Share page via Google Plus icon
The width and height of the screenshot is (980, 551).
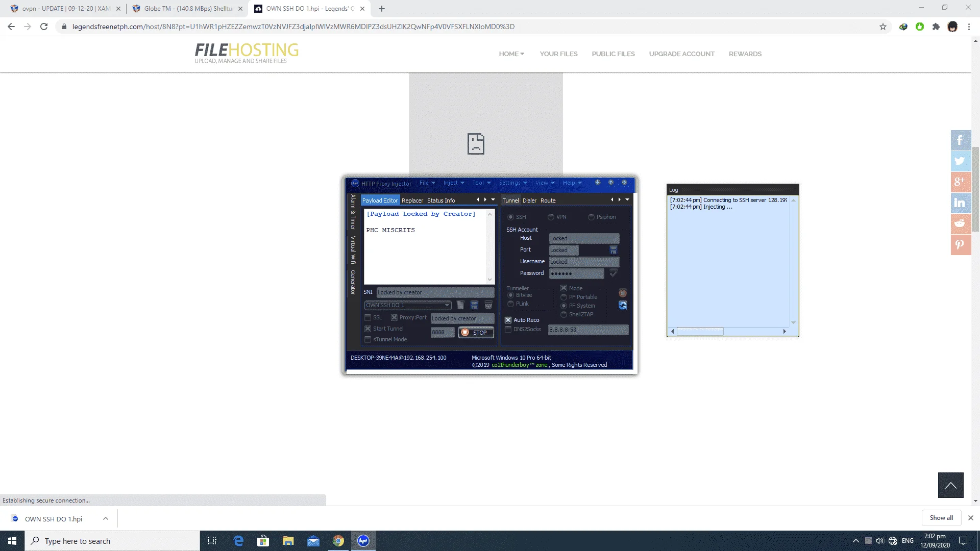coord(961,182)
